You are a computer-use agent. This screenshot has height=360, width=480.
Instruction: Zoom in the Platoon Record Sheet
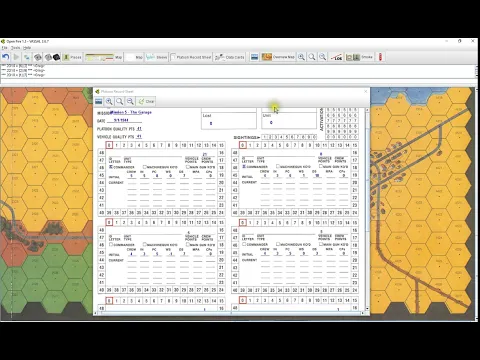[109, 101]
